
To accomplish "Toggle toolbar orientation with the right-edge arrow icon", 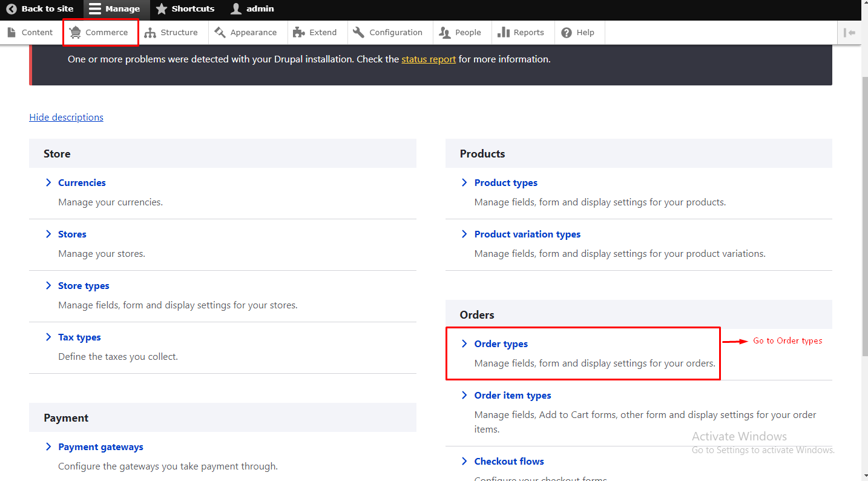I will point(850,33).
